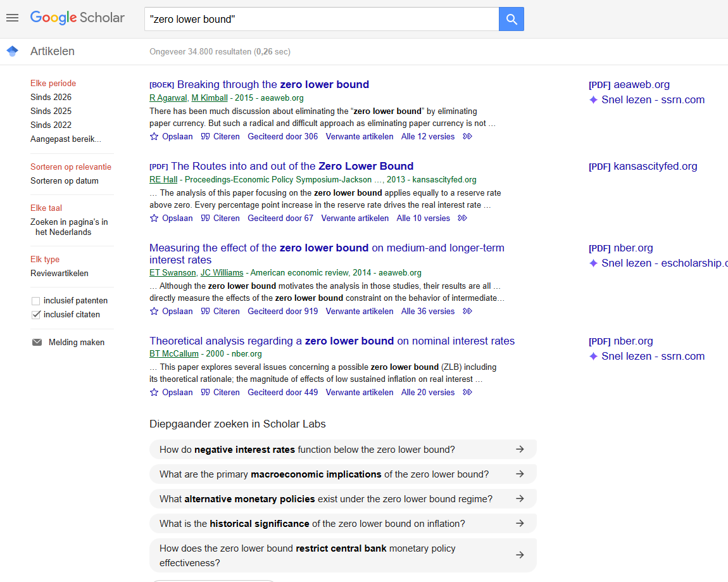728x582 pixels.
Task: Click Snel lezen - ssrn.com beside Theoretical analysis result
Action: (647, 357)
